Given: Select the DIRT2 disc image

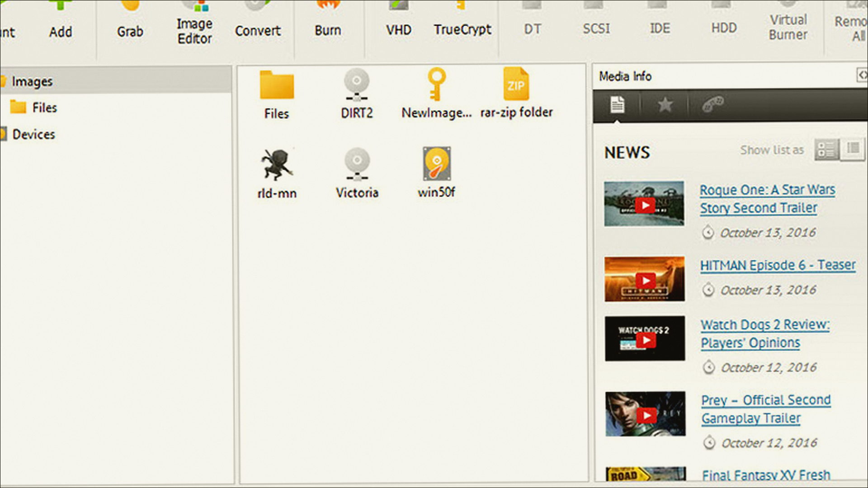Looking at the screenshot, I should (x=357, y=94).
